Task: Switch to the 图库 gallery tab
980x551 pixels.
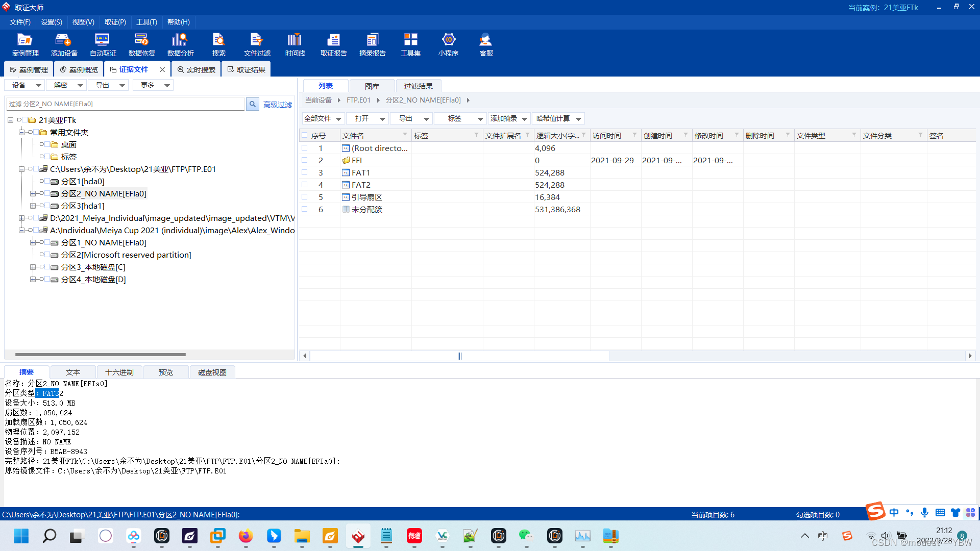Action: coord(372,86)
